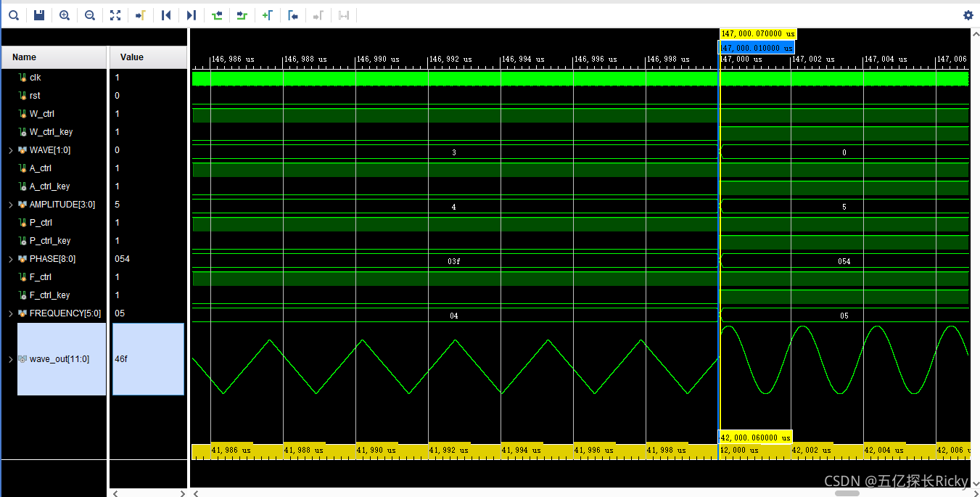Image resolution: width=980 pixels, height=497 pixels.
Task: Click the FREQUENCY value 05
Action: click(x=120, y=313)
